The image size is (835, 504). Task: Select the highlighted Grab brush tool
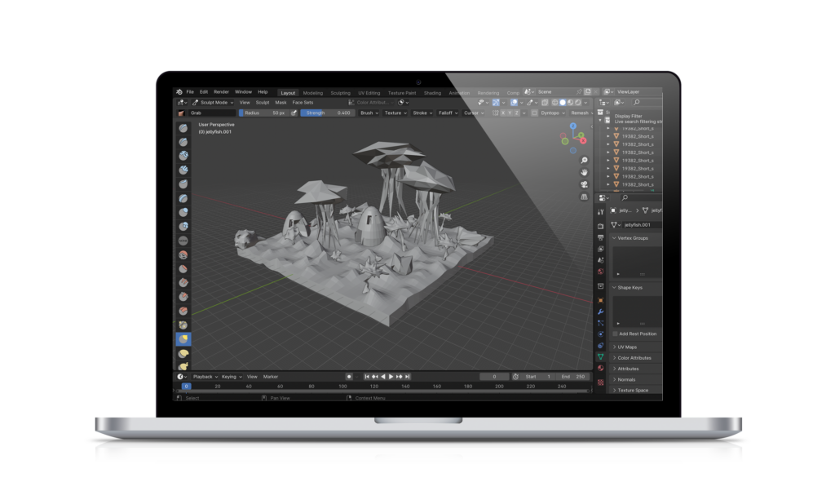(x=183, y=338)
